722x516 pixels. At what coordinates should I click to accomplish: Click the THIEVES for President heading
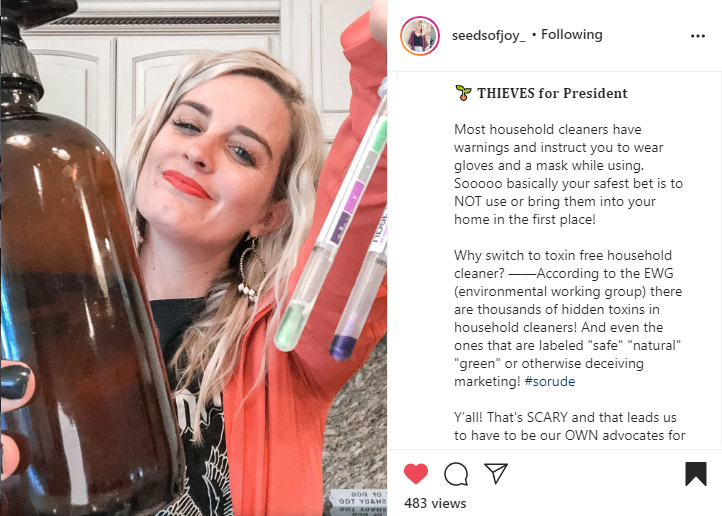pyautogui.click(x=552, y=93)
